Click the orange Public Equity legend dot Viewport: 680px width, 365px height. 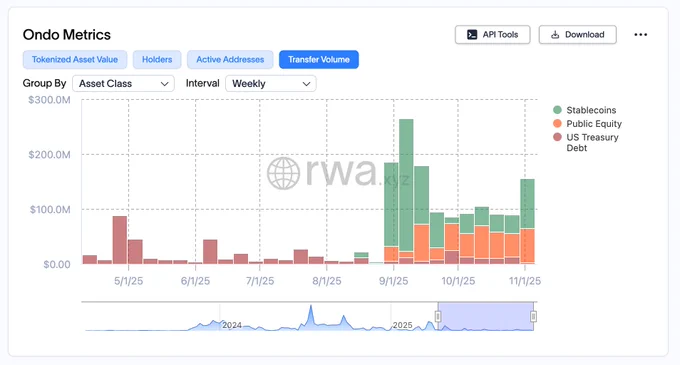557,124
